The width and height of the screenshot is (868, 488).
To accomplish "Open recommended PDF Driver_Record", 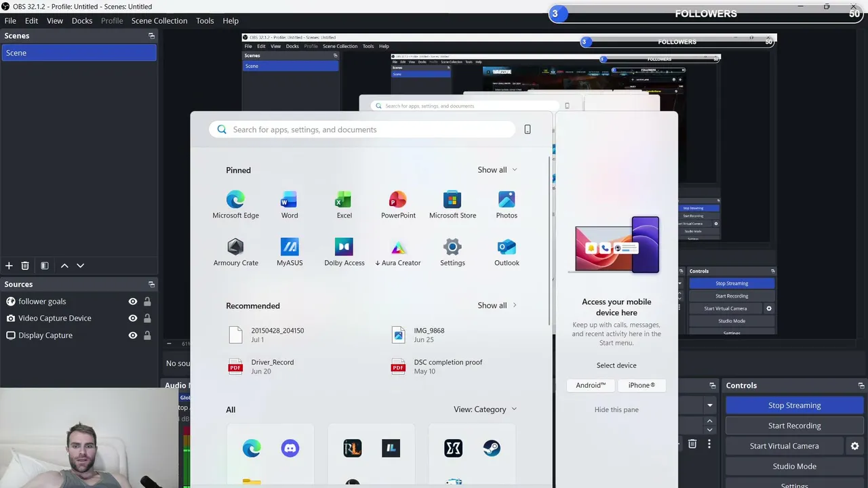I will [262, 367].
